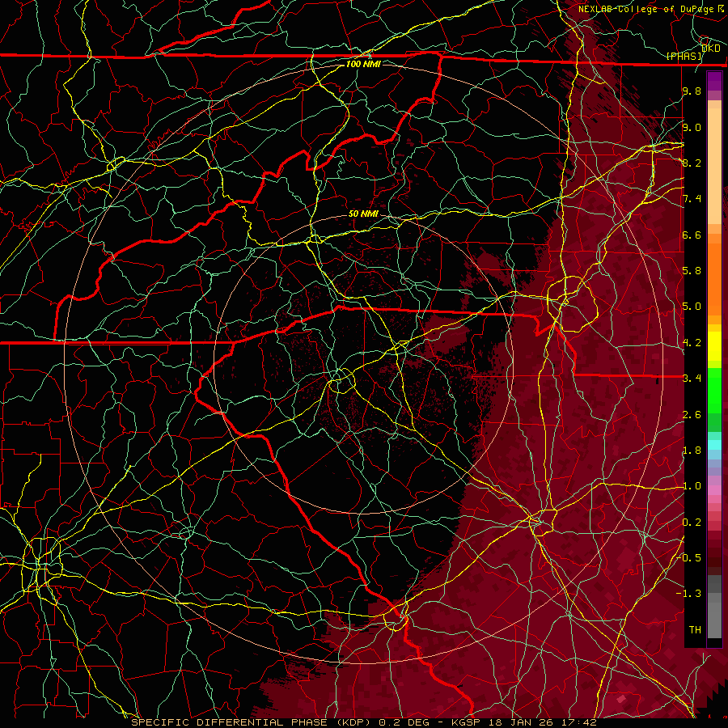
Task: Click the 1.8 legend value
Action: pyautogui.click(x=692, y=451)
